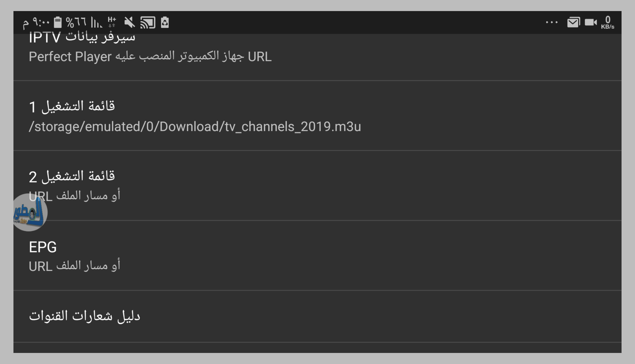The image size is (635, 364).
Task: Tap the H+ mobile data indicator
Action: pyautogui.click(x=112, y=22)
